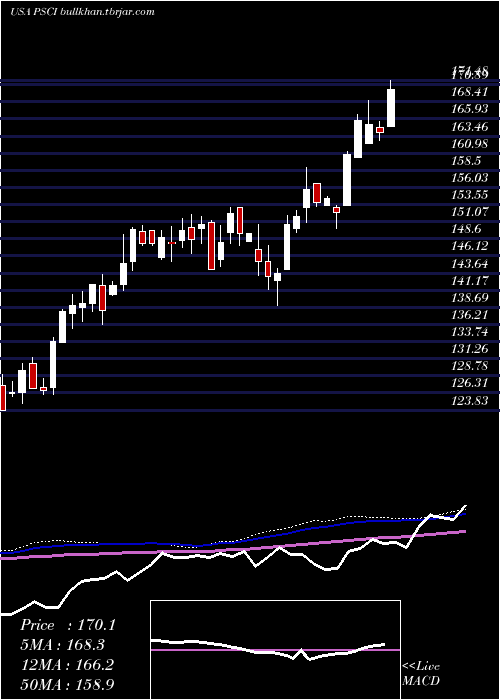Click the Price : 170.1 readout
Viewport: 500px width, 700px height.
click(x=68, y=625)
